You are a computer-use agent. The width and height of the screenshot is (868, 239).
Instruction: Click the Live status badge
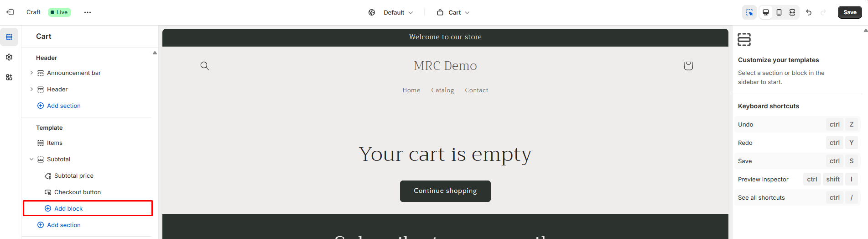pyautogui.click(x=59, y=12)
